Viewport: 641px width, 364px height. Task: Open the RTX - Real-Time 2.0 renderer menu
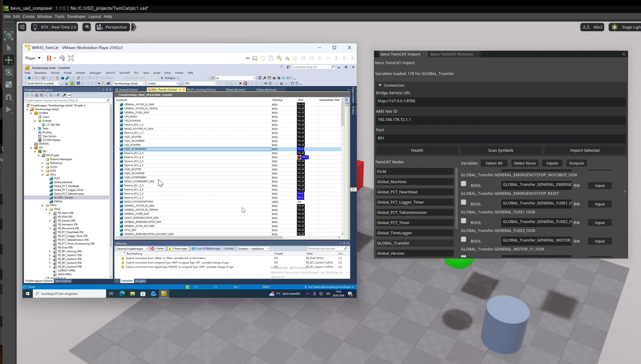click(54, 27)
